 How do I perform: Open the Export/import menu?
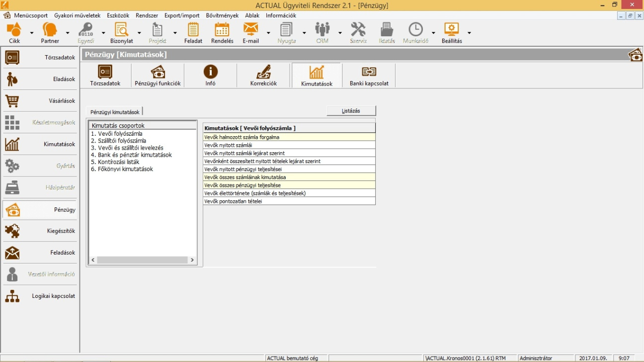182,15
